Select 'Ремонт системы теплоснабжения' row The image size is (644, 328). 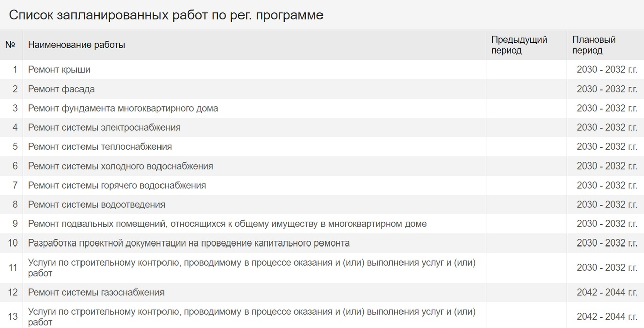click(322, 147)
